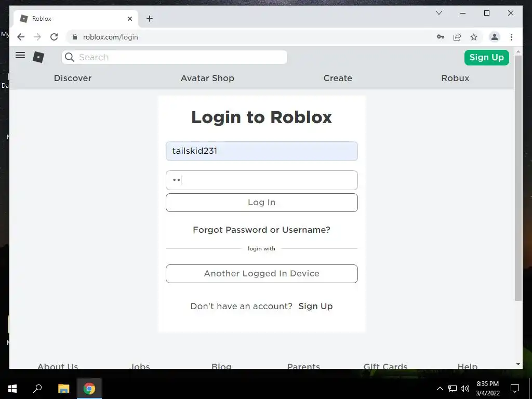
Task: Click the scrollbar down arrow
Action: (518, 364)
